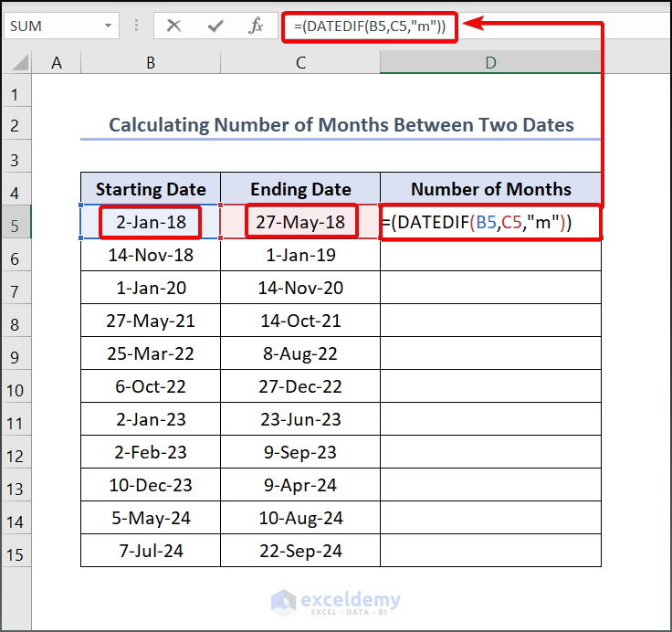The image size is (672, 632).
Task: Select cell with 22-Sep-24
Action: click(x=300, y=551)
